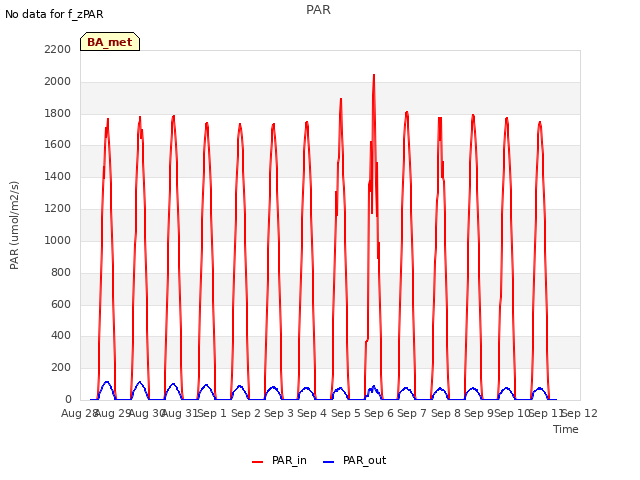Click the Sep 2 x-axis date label
This screenshot has height=480, width=640.
coord(246,413)
